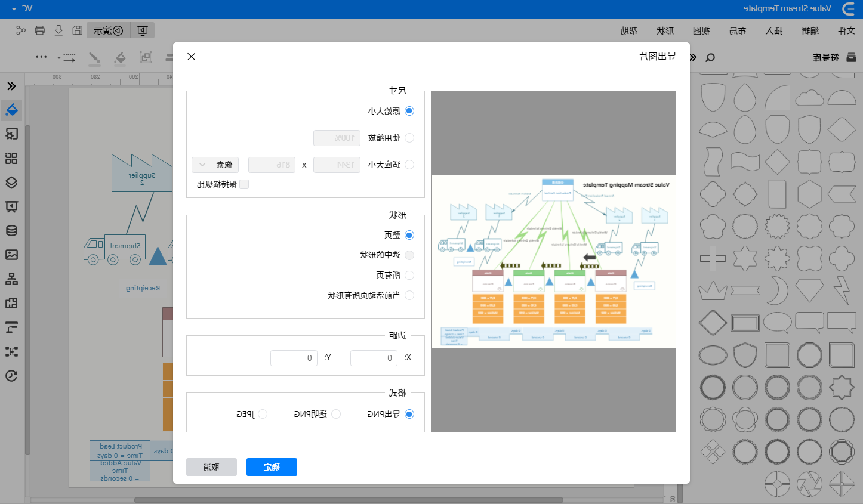The height and width of the screenshot is (504, 863).
Task: Open the 帮助 menu
Action: pyautogui.click(x=629, y=30)
